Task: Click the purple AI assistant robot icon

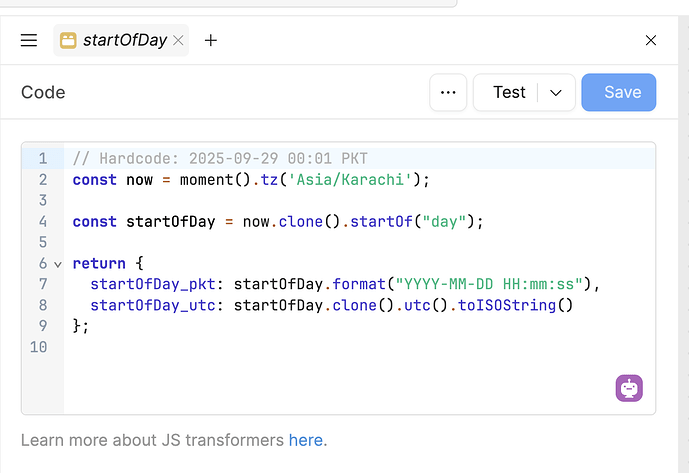Action: 629,388
